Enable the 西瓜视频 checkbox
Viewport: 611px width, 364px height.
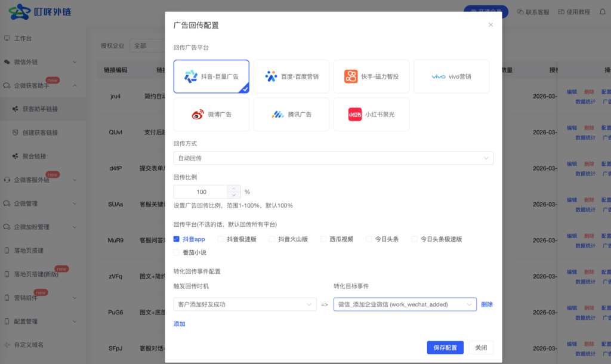(x=323, y=239)
